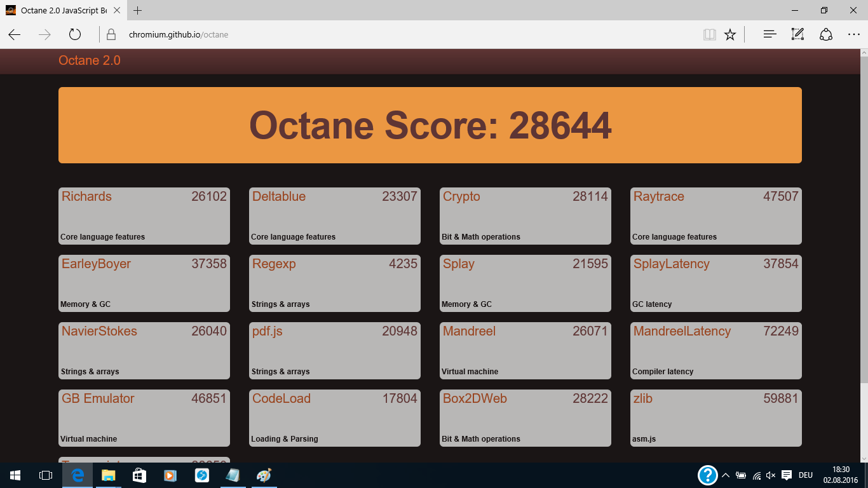Go back to the previous page

coord(15,34)
